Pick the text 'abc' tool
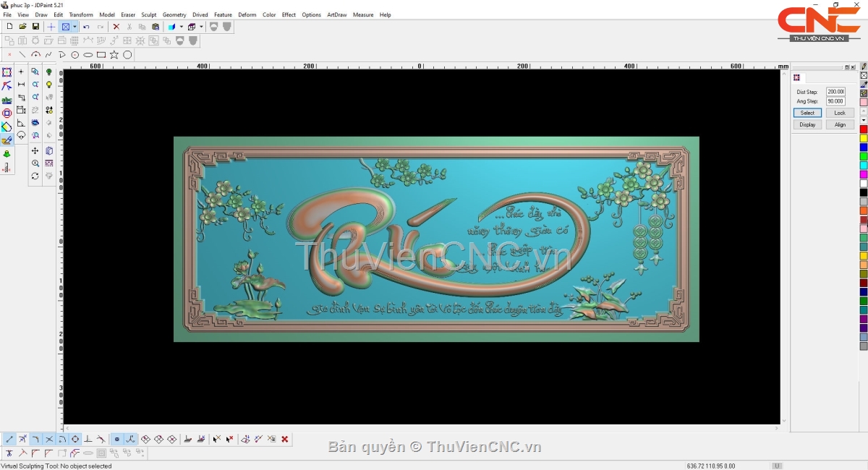Screen dimensions: 868x470 (x=7, y=100)
